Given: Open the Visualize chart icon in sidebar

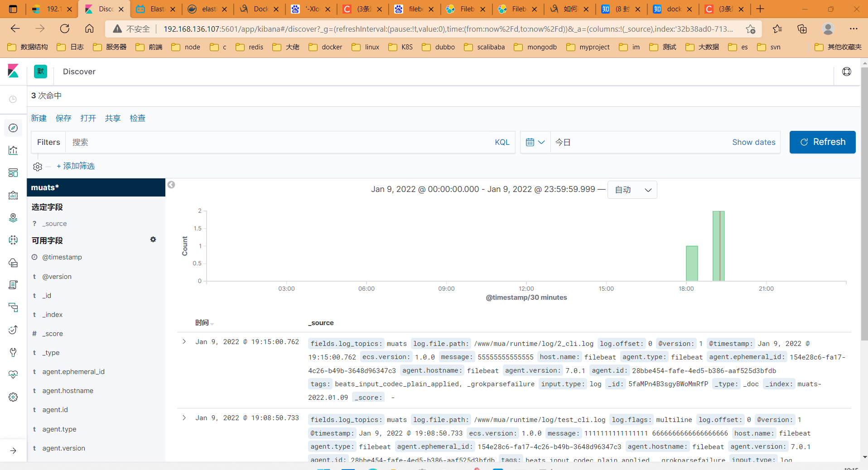Looking at the screenshot, I should [13, 150].
